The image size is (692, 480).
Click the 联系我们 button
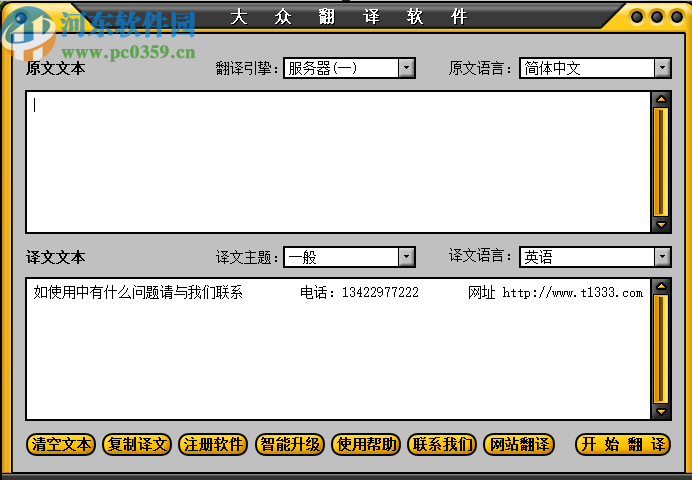[x=442, y=444]
